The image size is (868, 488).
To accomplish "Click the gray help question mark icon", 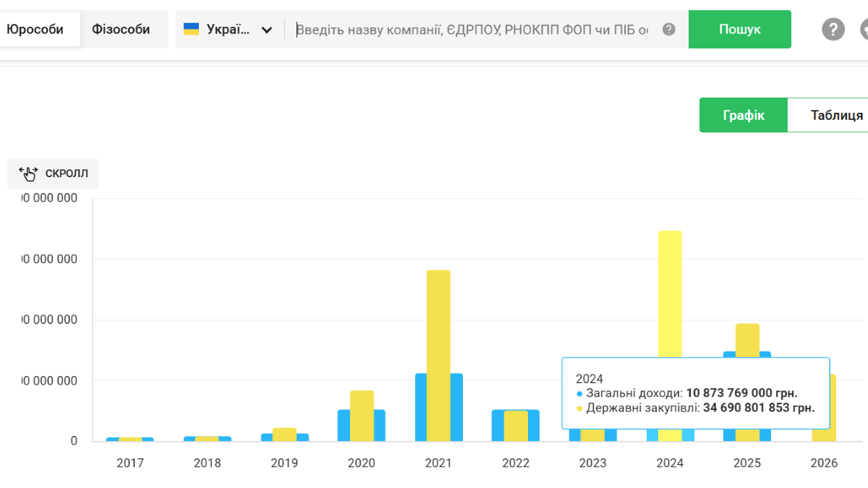I will point(833,30).
